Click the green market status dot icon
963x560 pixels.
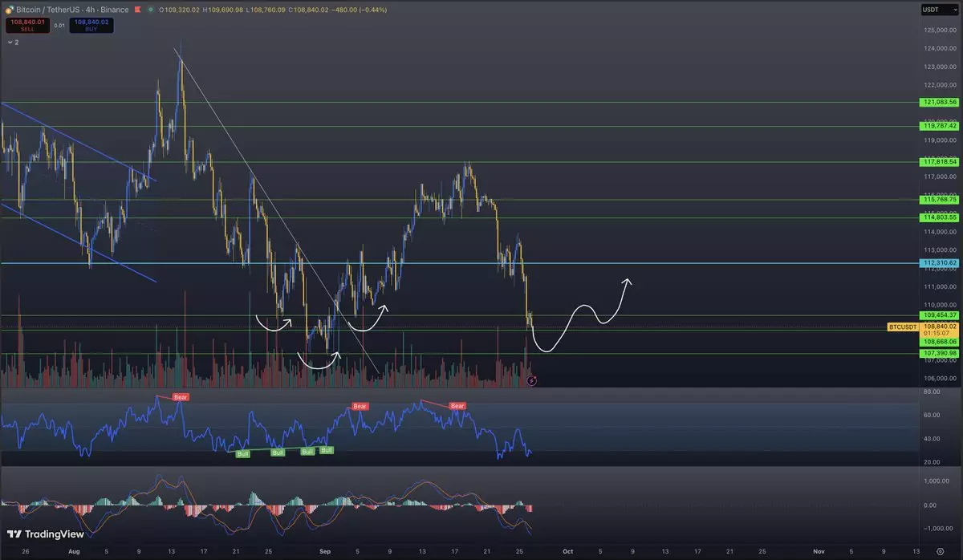click(x=152, y=10)
